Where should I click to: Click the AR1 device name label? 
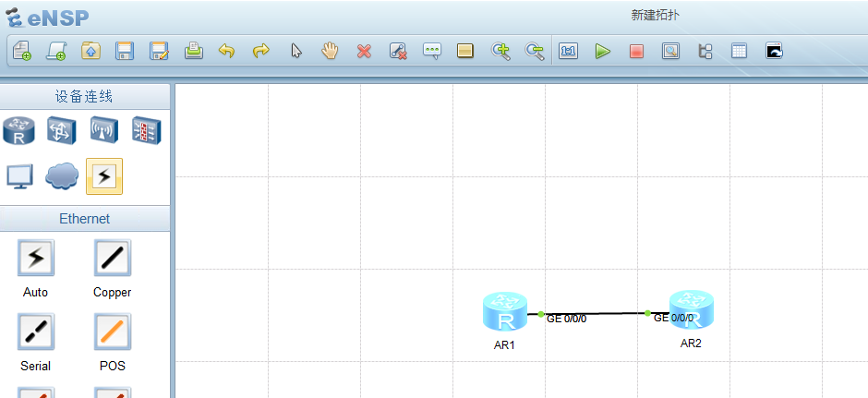tap(504, 344)
